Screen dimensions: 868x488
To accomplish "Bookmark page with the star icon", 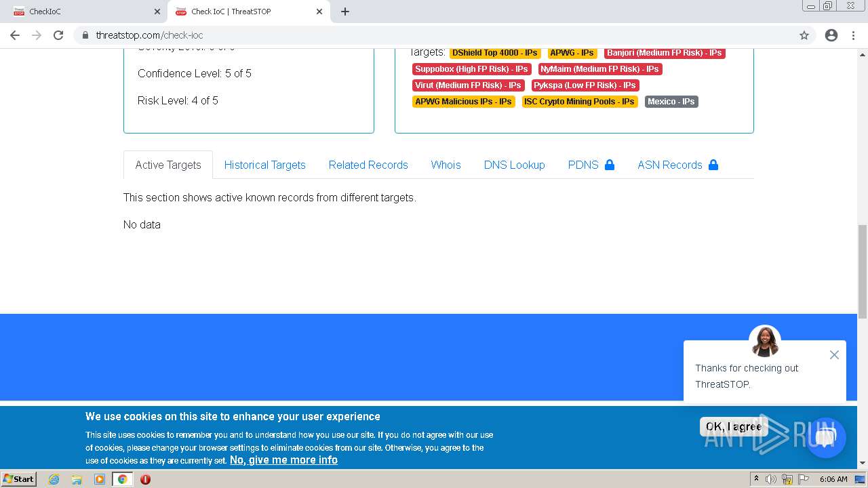I will click(x=804, y=35).
